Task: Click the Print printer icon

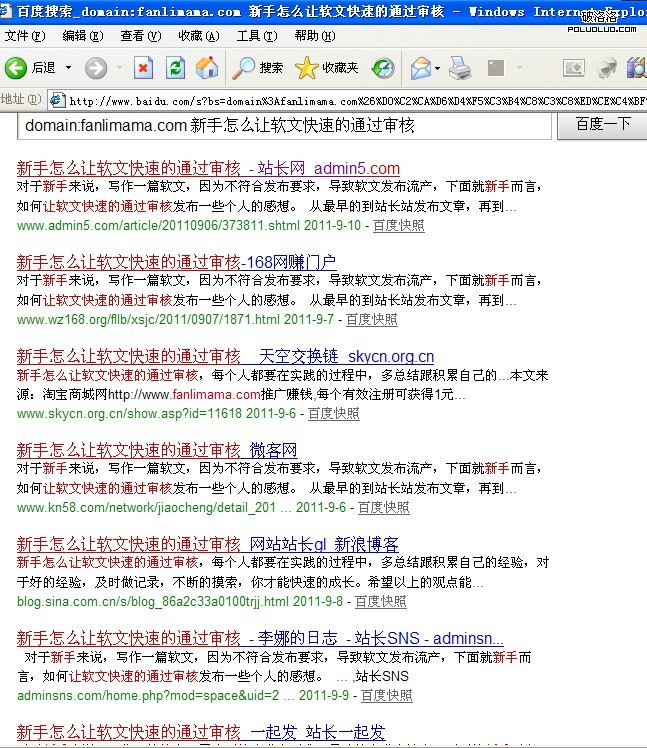Action: tap(460, 68)
